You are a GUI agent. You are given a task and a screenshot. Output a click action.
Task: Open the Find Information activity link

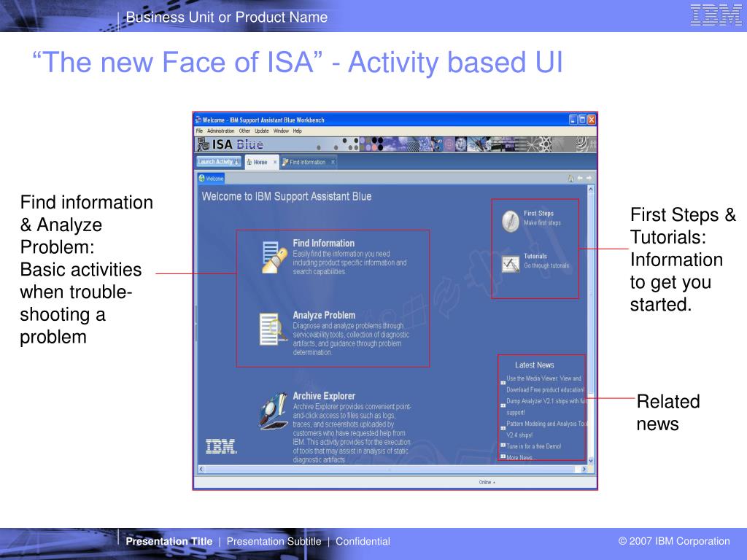pyautogui.click(x=323, y=244)
